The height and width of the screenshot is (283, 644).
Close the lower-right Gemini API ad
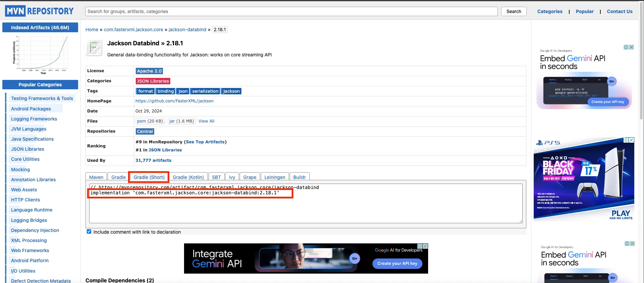coord(632,244)
